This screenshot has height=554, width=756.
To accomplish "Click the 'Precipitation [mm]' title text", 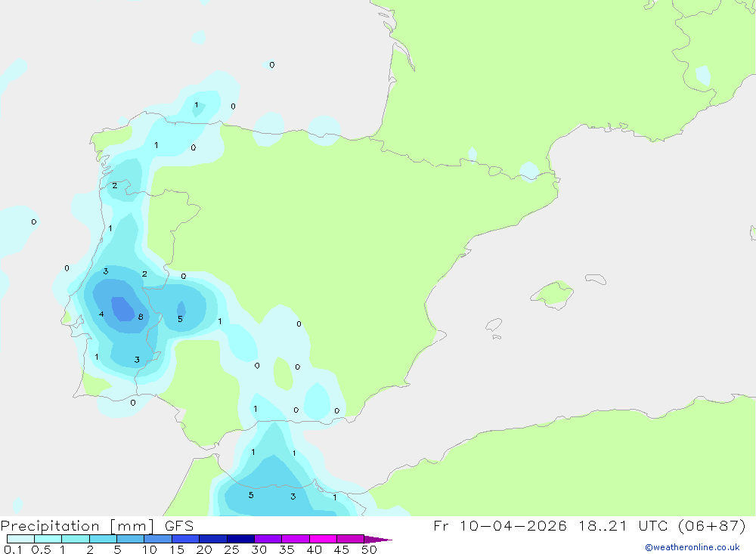I will click(x=77, y=526).
